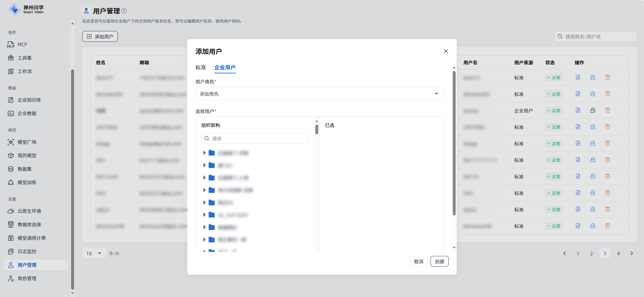Open the 添加角色 role dropdown
The width and height of the screenshot is (644, 297).
pos(319,94)
